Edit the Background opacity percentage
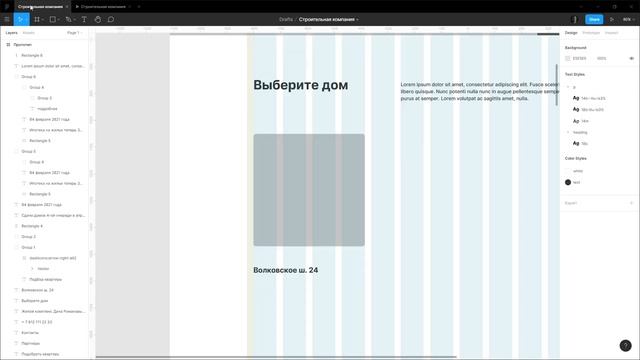Screen dimensions: 640x360 click(x=602, y=58)
